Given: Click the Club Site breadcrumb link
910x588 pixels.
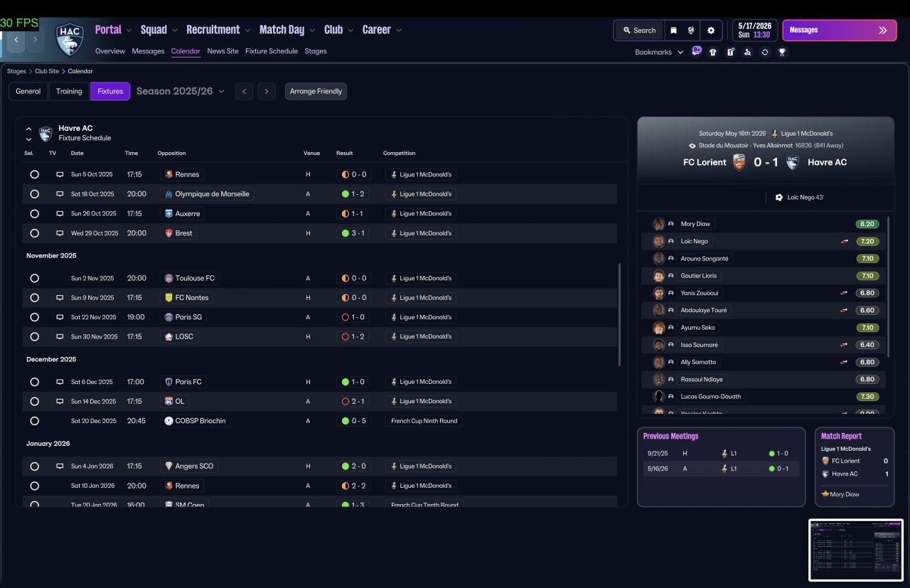Looking at the screenshot, I should (47, 71).
